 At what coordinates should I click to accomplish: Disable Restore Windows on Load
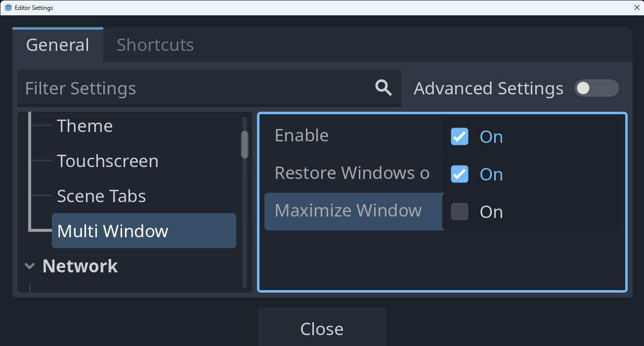coord(459,174)
